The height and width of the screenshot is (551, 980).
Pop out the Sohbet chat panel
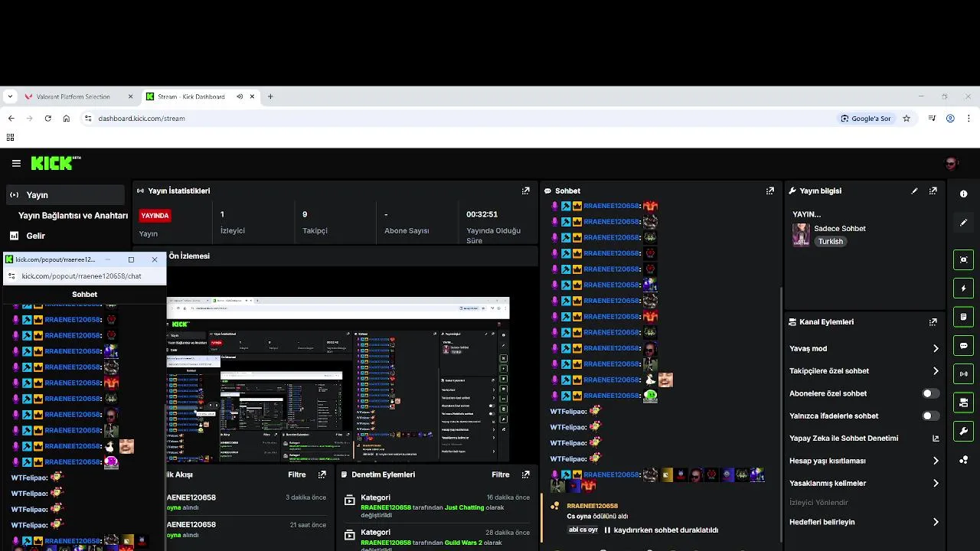[x=769, y=191]
